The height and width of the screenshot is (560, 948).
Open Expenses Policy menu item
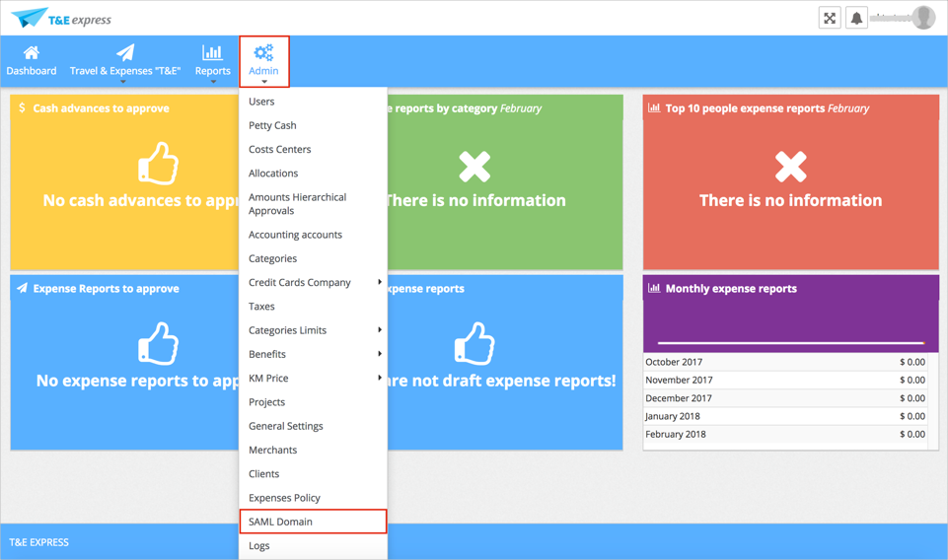[x=284, y=498]
